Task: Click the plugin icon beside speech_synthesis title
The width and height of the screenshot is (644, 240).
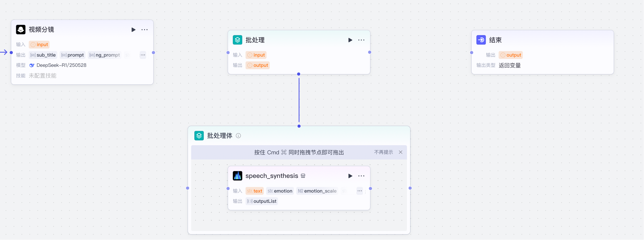Action: (303, 176)
